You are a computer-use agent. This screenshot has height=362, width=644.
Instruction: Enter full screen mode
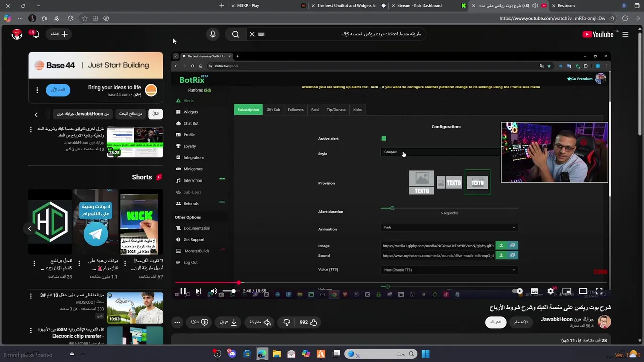coord(599,291)
